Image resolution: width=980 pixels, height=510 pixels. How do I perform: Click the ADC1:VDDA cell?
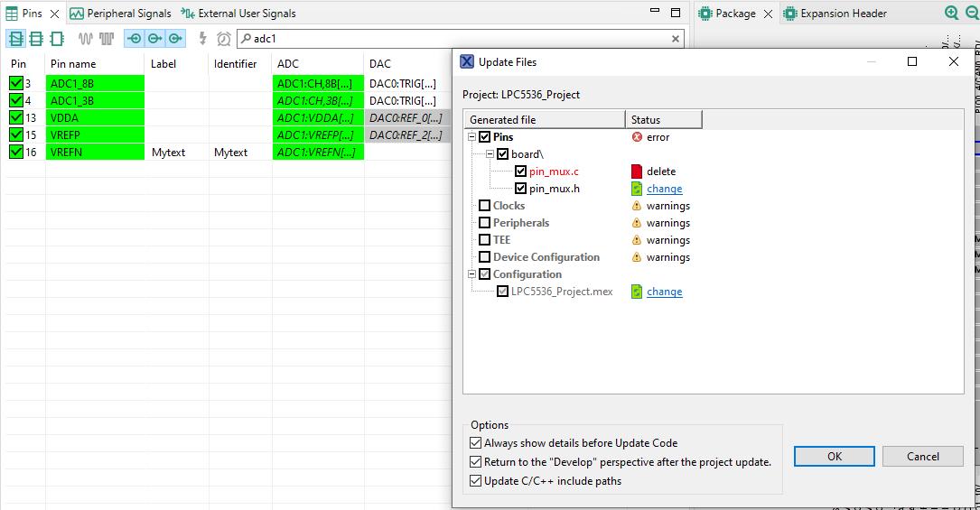[318, 118]
